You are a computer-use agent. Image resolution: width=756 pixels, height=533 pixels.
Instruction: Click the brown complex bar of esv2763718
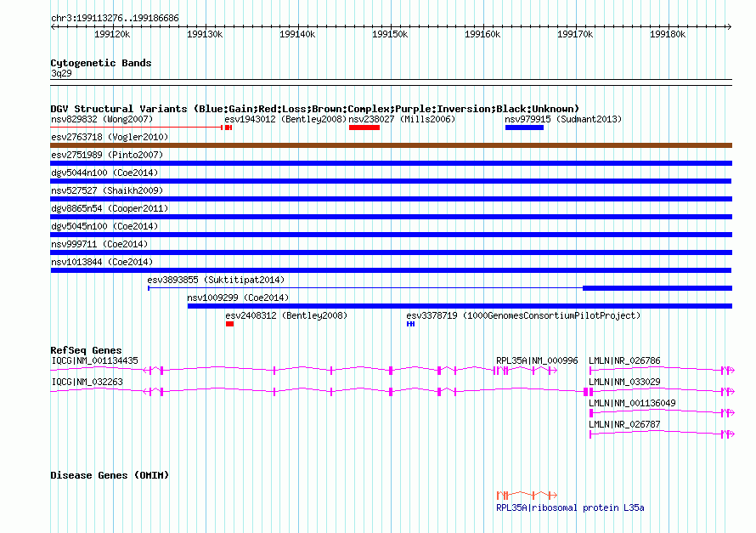[x=391, y=145]
